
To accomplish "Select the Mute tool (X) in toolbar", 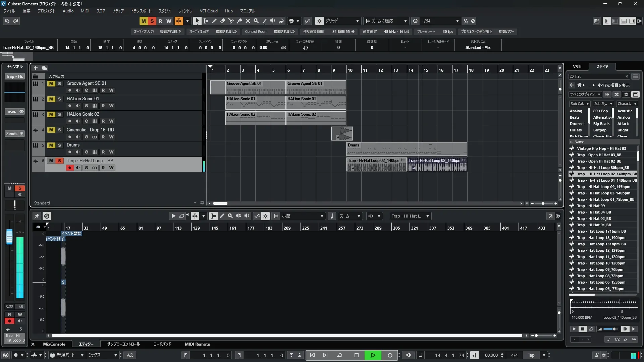I will click(248, 21).
